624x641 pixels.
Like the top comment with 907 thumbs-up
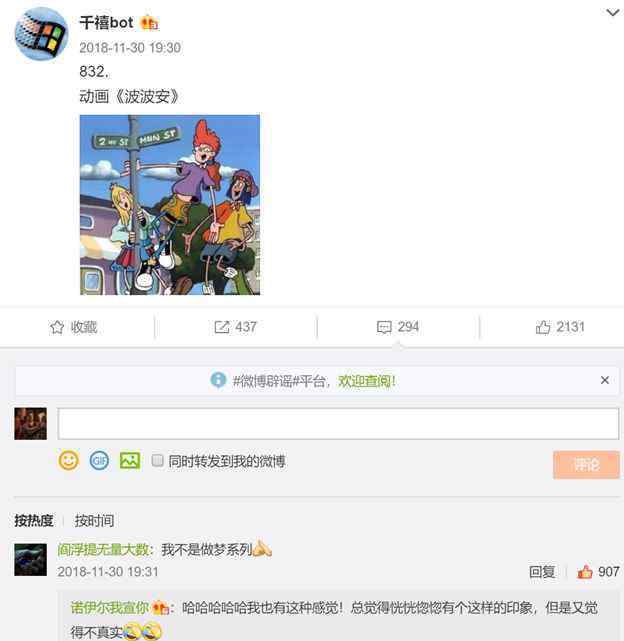tap(585, 572)
